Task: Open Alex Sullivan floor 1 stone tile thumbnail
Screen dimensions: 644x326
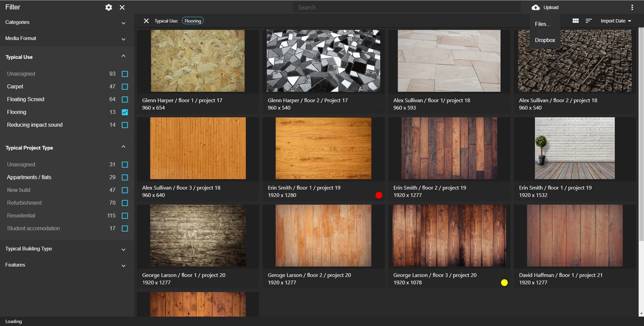Action: (449, 61)
